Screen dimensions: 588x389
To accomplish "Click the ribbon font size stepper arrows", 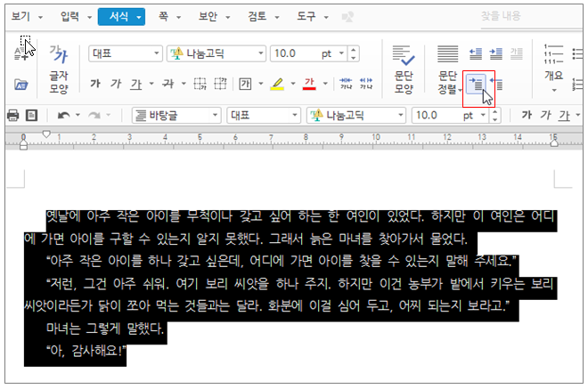I will (354, 53).
